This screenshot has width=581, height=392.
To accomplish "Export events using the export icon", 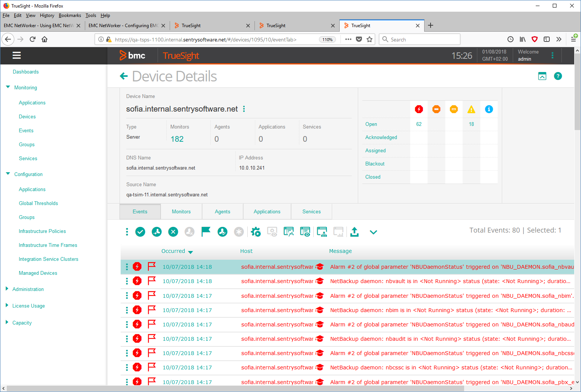I will (354, 232).
